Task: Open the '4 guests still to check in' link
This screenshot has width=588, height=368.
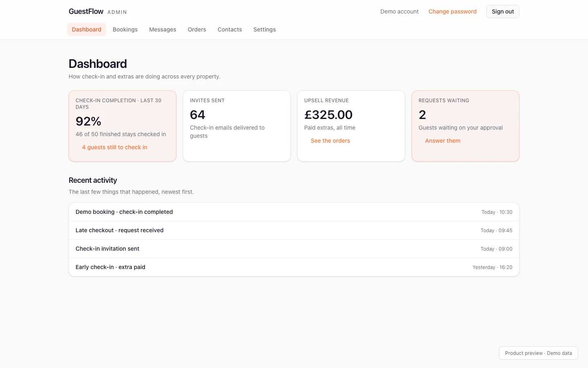Action: (115, 147)
